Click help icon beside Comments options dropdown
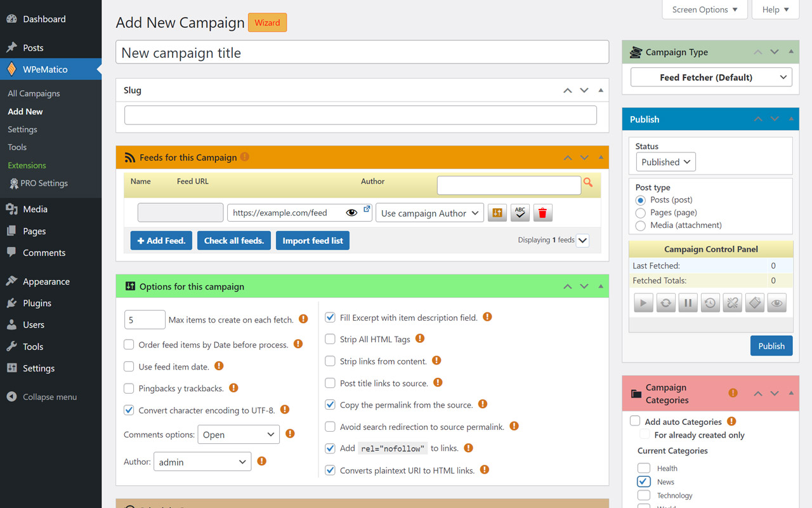812x508 pixels. pos(290,434)
